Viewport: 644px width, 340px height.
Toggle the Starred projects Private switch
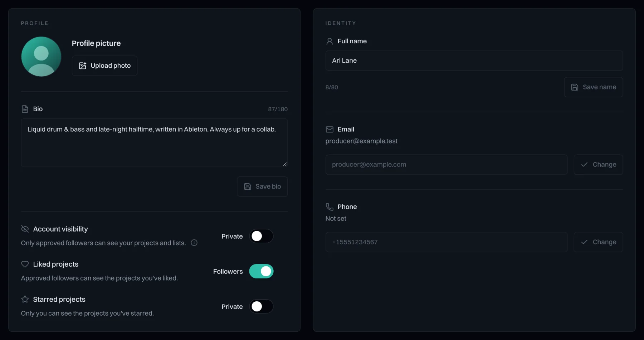tap(261, 306)
